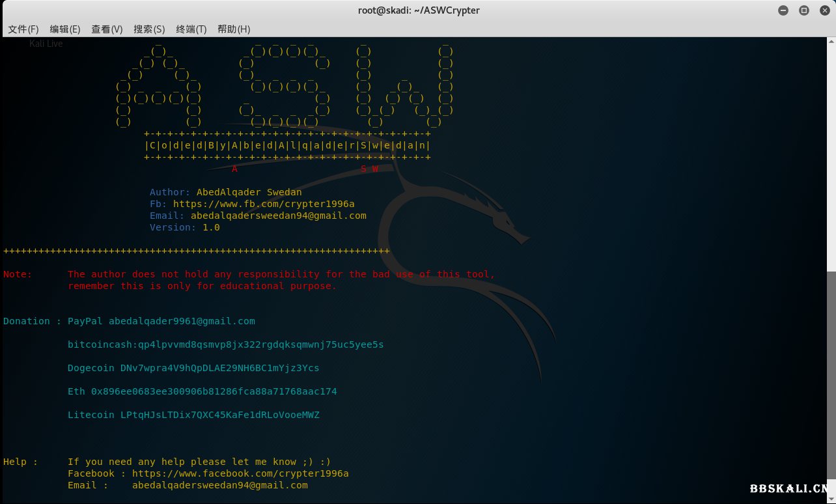The height and width of the screenshot is (504, 836).
Task: Open the 编辑(E) menu
Action: (x=65, y=29)
